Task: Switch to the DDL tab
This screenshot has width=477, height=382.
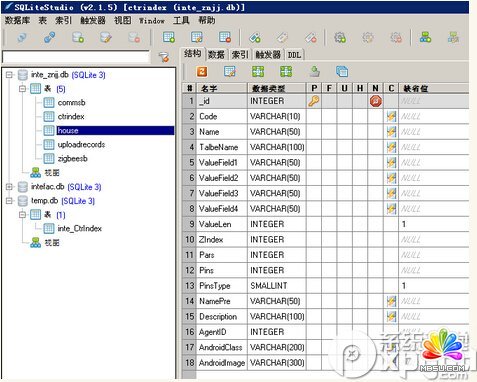Action: (294, 54)
